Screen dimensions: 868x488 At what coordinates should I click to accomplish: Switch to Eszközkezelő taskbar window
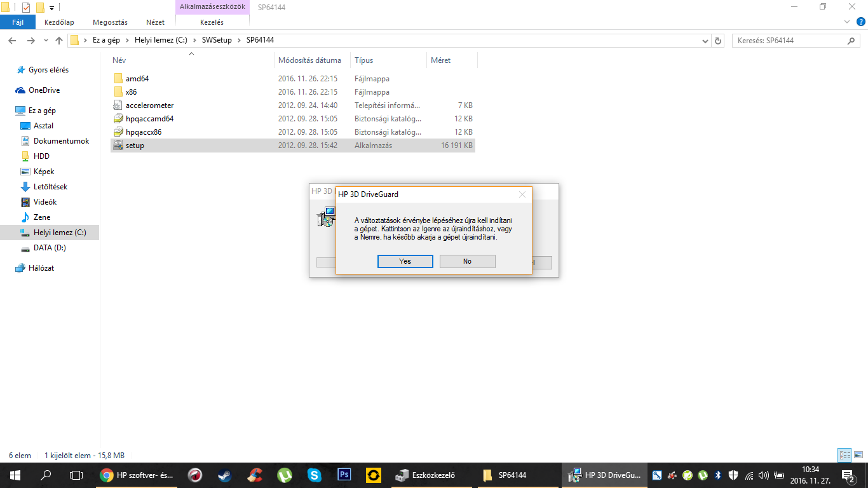432,475
